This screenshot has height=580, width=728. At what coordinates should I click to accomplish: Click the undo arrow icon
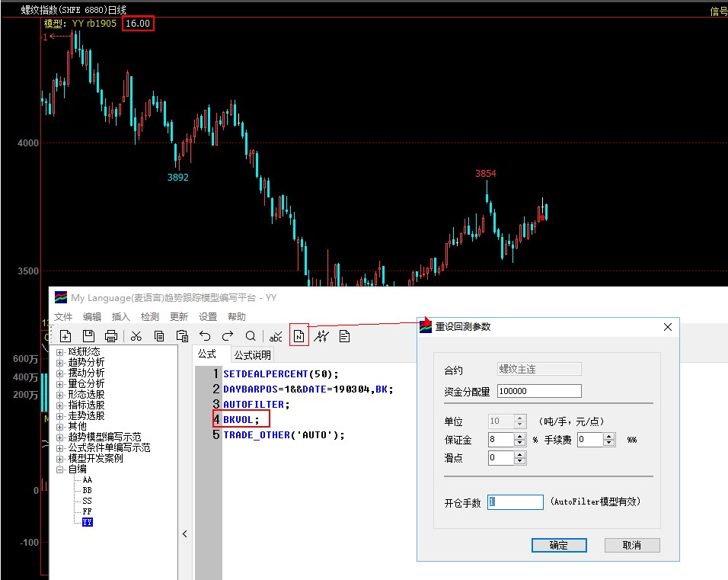tap(205, 336)
